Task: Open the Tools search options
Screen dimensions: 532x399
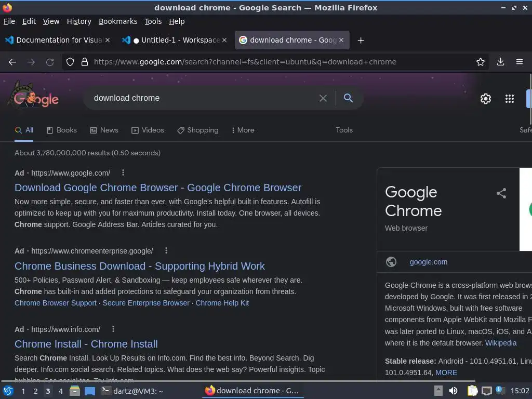Action: (344, 130)
